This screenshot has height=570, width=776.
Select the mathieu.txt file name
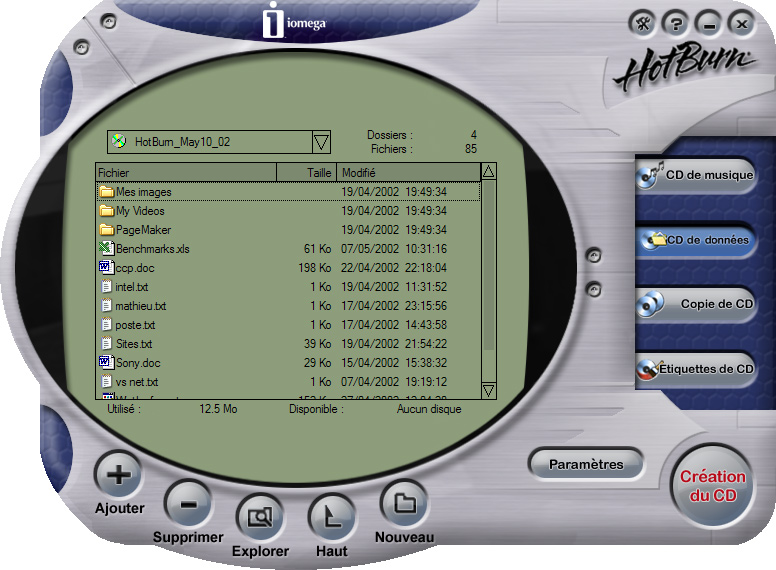click(x=141, y=306)
